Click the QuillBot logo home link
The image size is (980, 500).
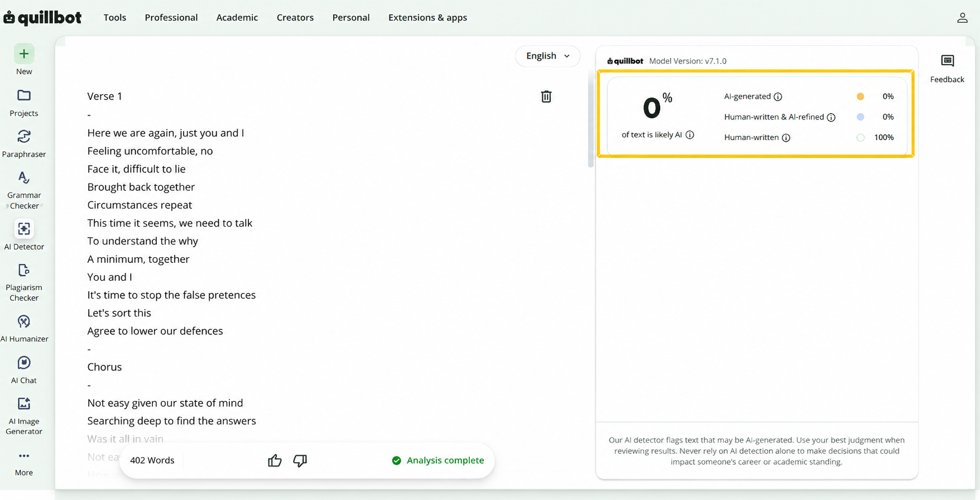coord(42,18)
